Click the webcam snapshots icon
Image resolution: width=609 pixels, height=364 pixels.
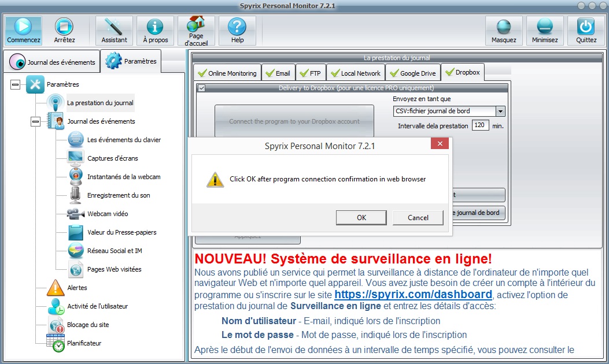click(x=76, y=177)
